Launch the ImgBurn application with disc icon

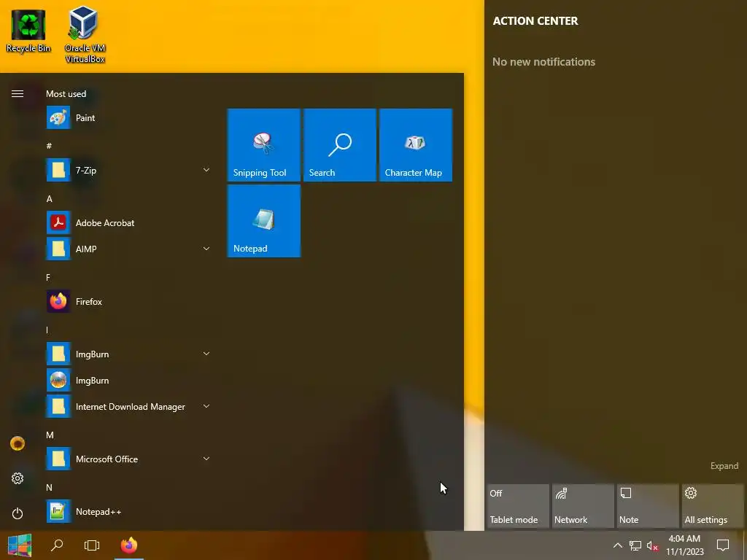pyautogui.click(x=128, y=380)
